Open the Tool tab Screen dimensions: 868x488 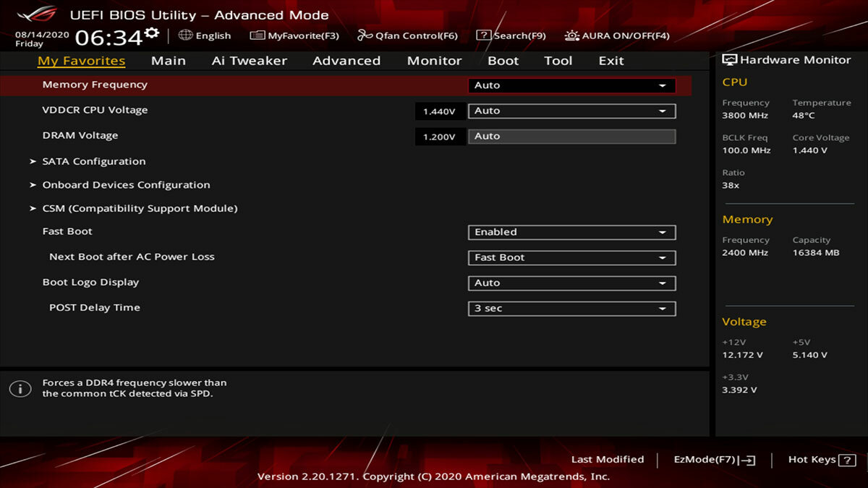coord(558,61)
